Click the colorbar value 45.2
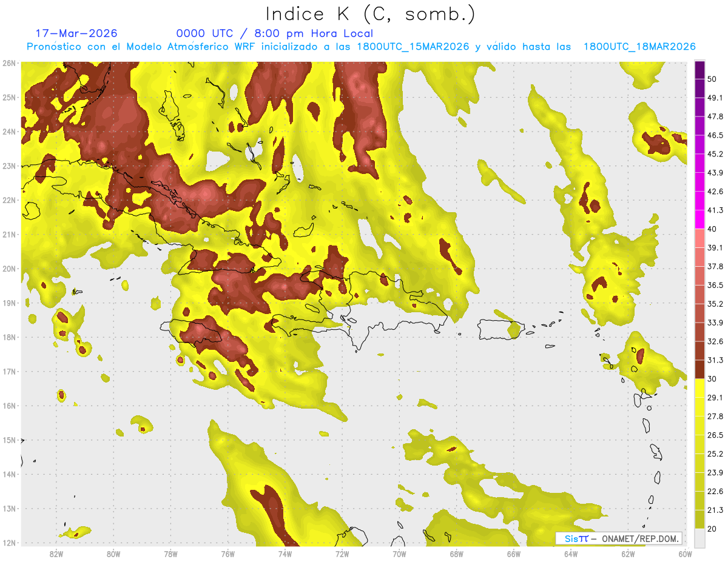This screenshot has width=728, height=562. (715, 154)
